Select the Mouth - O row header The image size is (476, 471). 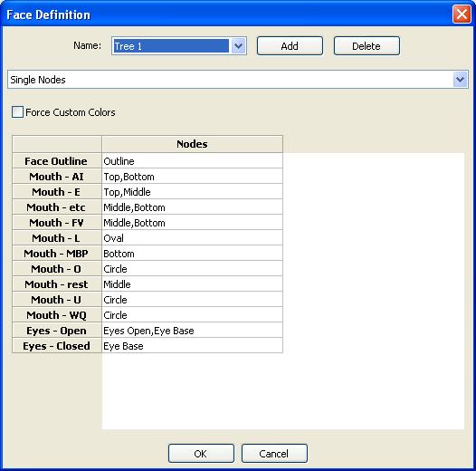point(56,269)
